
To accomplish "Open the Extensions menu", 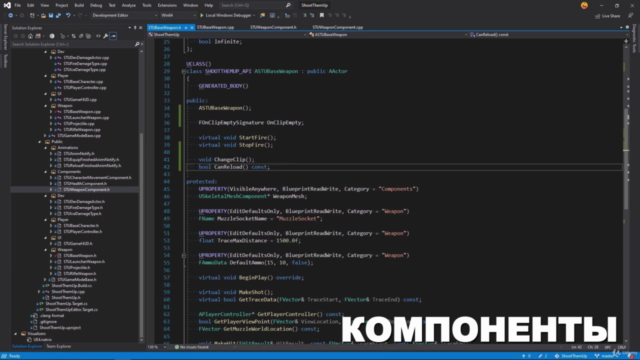I will [167, 5].
